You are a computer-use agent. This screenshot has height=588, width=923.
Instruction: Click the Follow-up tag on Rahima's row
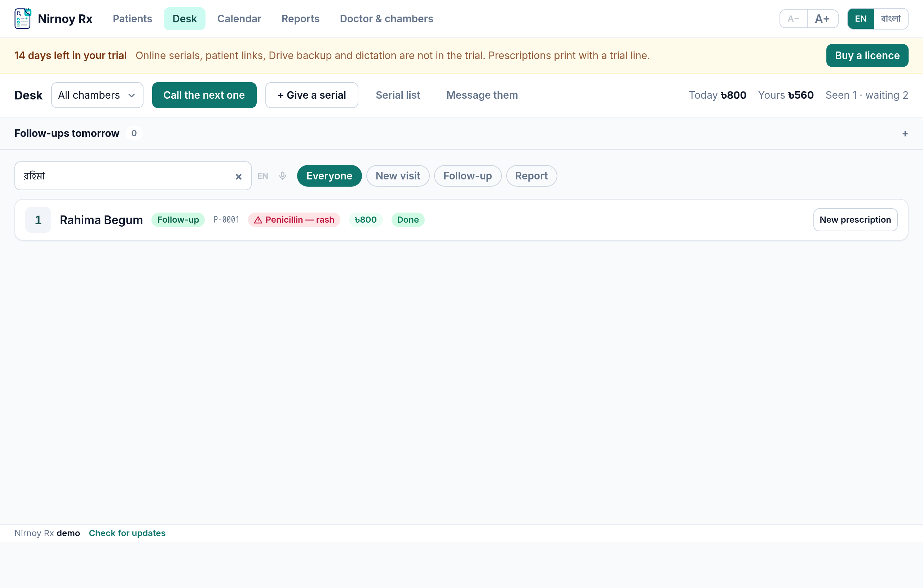tap(178, 220)
